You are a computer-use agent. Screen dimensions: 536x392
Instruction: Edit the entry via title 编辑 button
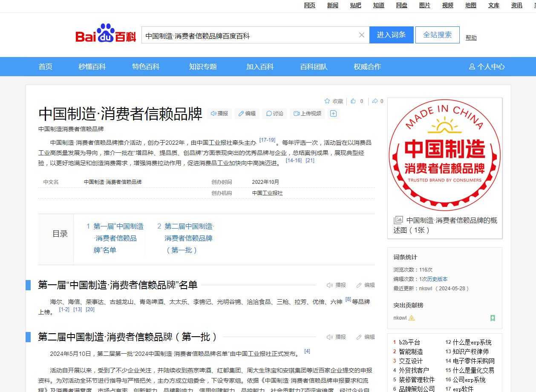point(247,114)
